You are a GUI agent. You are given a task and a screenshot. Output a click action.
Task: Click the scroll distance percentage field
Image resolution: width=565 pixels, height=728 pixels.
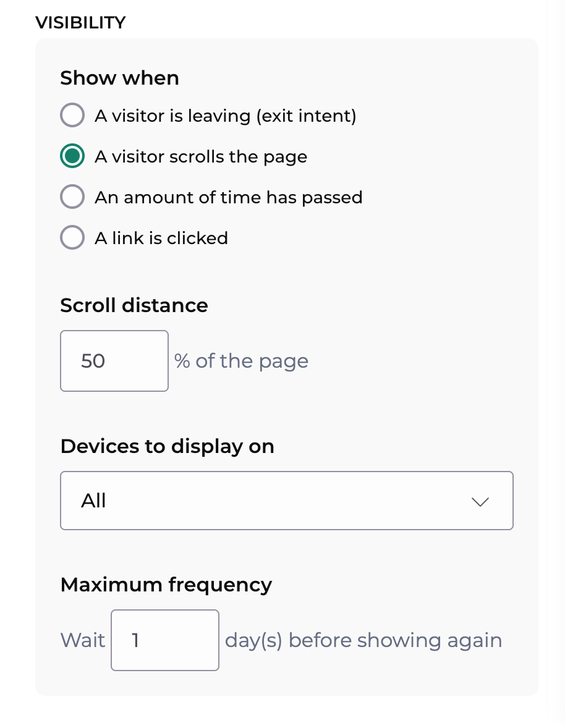(x=114, y=361)
